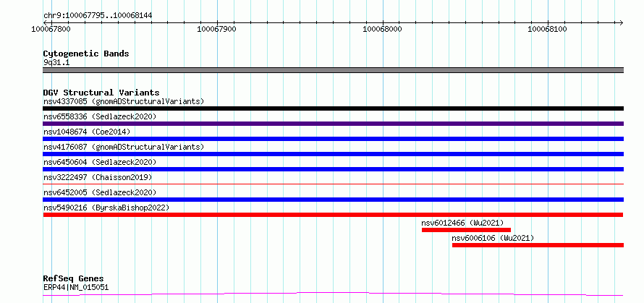Click ruler coordinate 100068000
Viewport: 644px width, 303px height.
[382, 29]
